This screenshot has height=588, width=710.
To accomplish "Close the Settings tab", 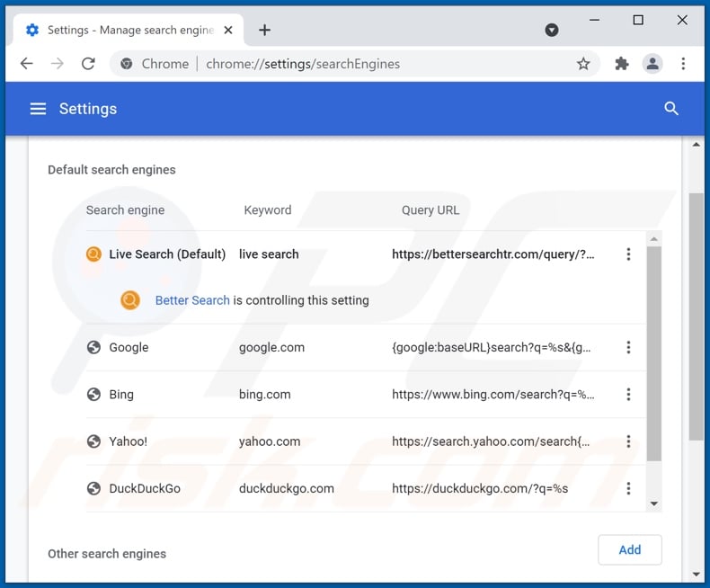I will 228,31.
